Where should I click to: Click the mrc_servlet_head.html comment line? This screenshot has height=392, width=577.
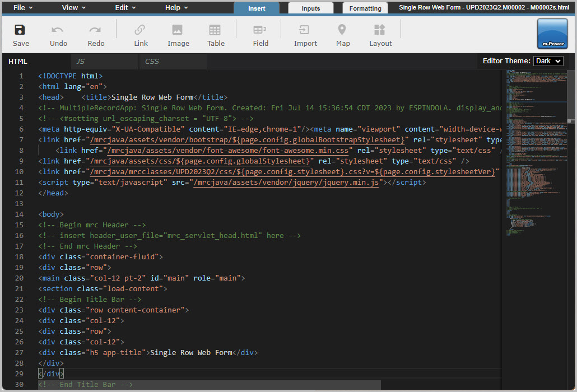(169, 236)
